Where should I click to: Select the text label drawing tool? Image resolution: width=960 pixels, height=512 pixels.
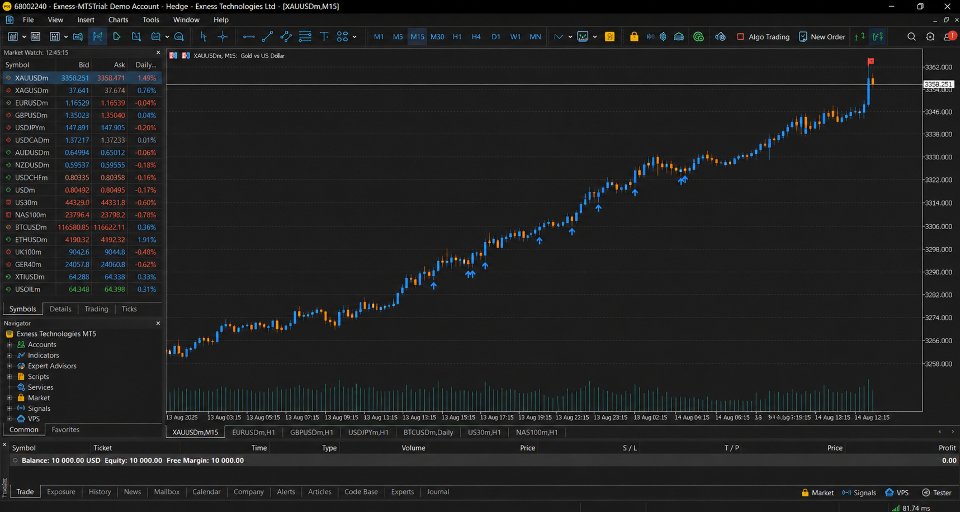pyautogui.click(x=324, y=37)
